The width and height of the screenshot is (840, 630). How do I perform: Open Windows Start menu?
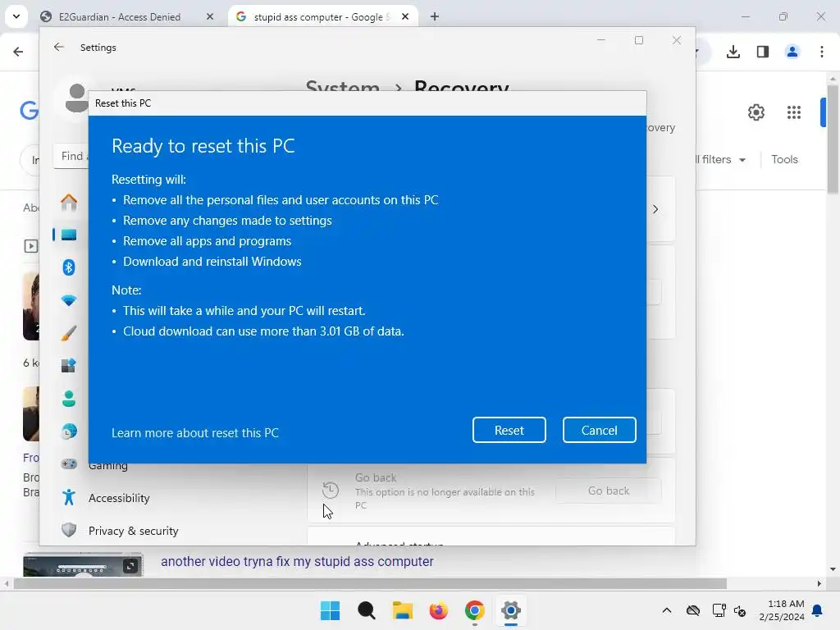[x=330, y=610]
